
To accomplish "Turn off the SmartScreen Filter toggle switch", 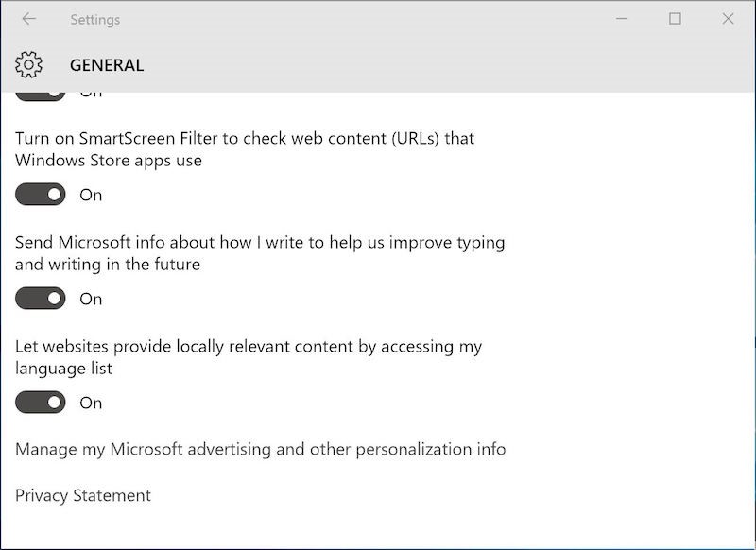I will point(41,195).
